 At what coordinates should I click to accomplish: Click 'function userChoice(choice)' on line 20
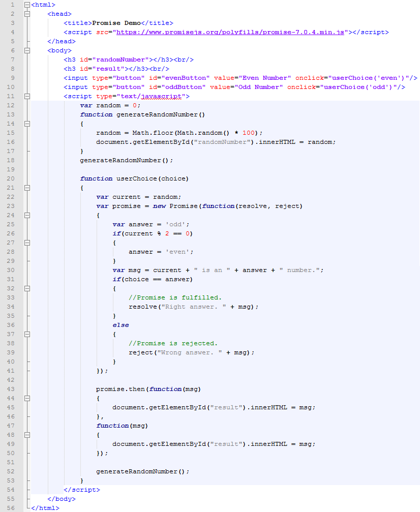135,178
